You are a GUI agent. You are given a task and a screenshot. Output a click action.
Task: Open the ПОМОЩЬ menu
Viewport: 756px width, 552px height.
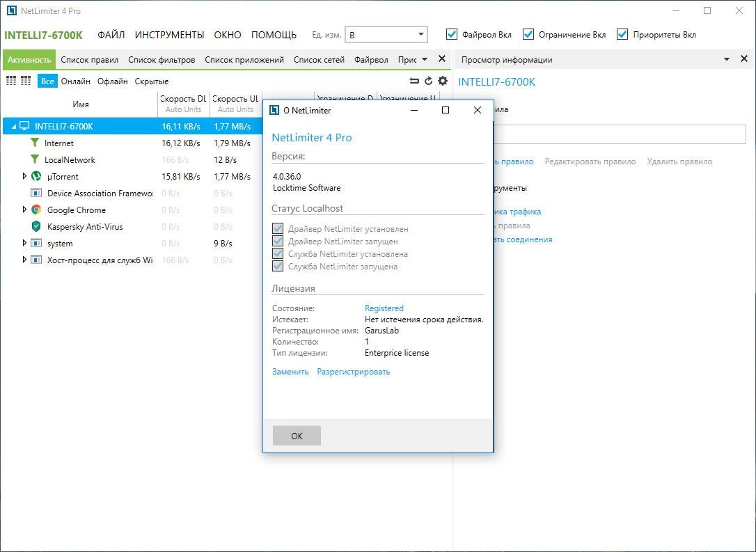click(274, 35)
